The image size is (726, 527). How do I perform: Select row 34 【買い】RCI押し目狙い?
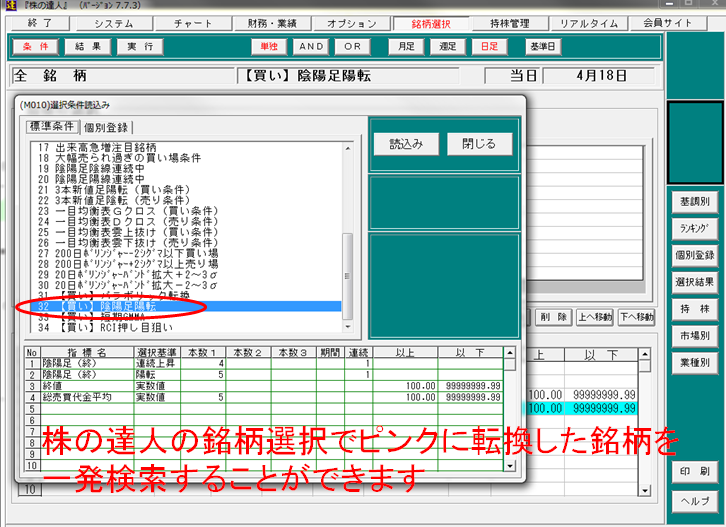[186, 327]
